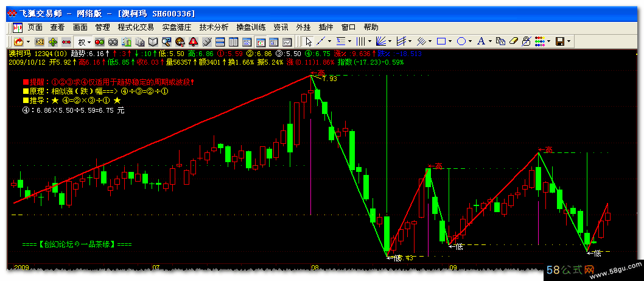Select the percentage retracement lines tool
The width and height of the screenshot is (644, 281).
(x=340, y=41)
